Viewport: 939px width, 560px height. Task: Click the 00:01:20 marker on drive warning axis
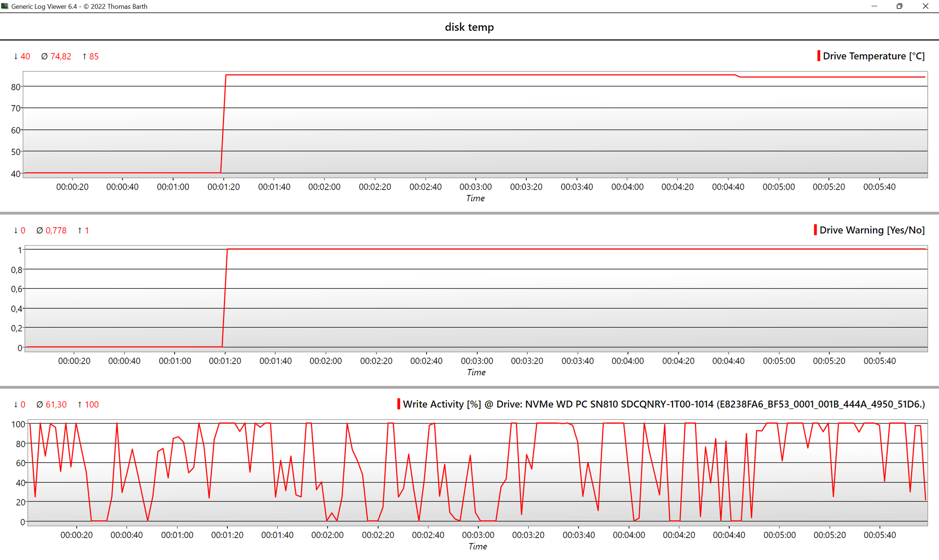coord(225,361)
